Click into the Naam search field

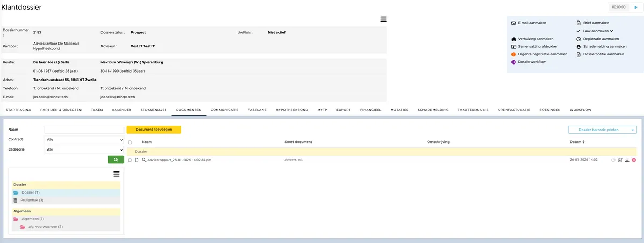(x=84, y=130)
